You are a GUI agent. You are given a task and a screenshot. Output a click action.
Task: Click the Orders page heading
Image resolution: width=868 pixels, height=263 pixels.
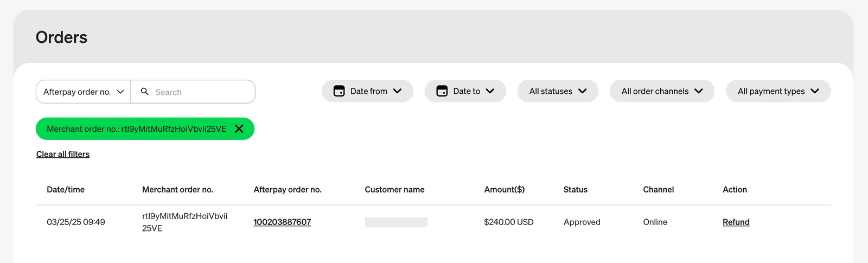(x=61, y=37)
